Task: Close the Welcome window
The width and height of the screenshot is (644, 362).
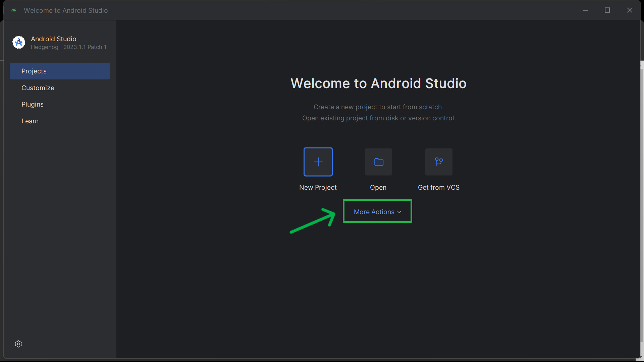Action: tap(630, 10)
